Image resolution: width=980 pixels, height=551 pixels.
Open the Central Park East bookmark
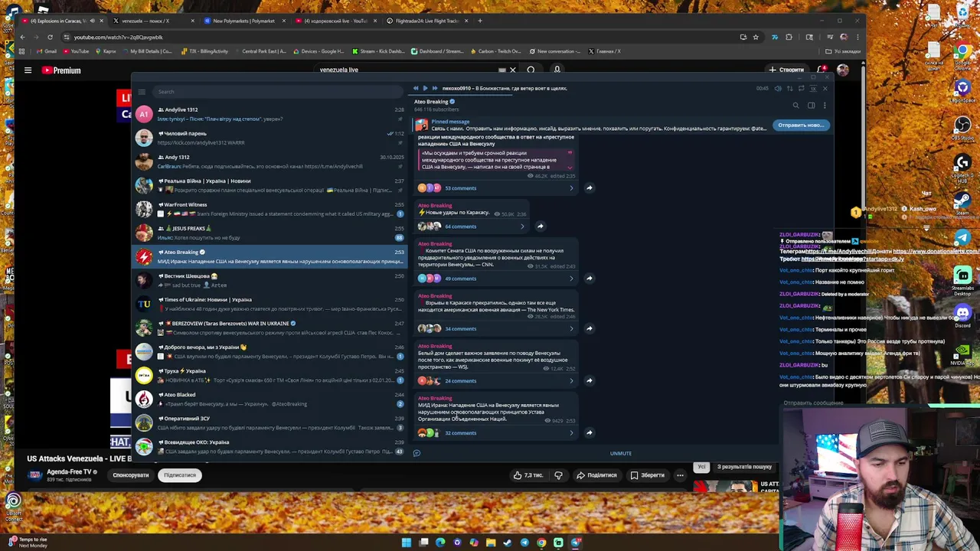[x=260, y=51]
